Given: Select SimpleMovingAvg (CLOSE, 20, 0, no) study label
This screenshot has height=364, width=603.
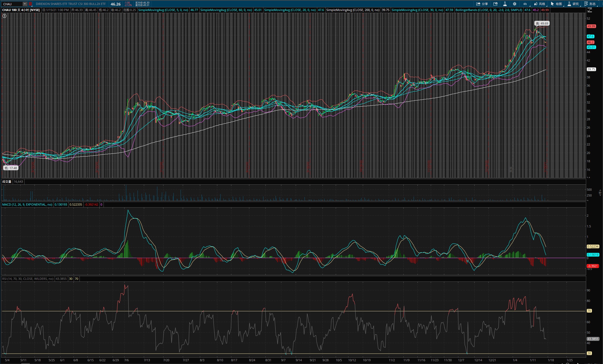Looking at the screenshot, I should click(x=290, y=10).
